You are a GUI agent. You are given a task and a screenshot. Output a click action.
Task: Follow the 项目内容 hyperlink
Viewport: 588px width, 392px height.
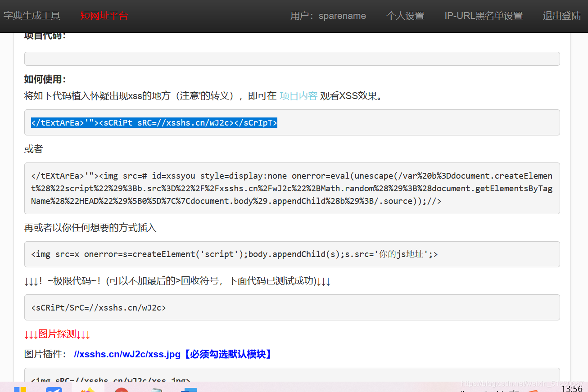[299, 95]
